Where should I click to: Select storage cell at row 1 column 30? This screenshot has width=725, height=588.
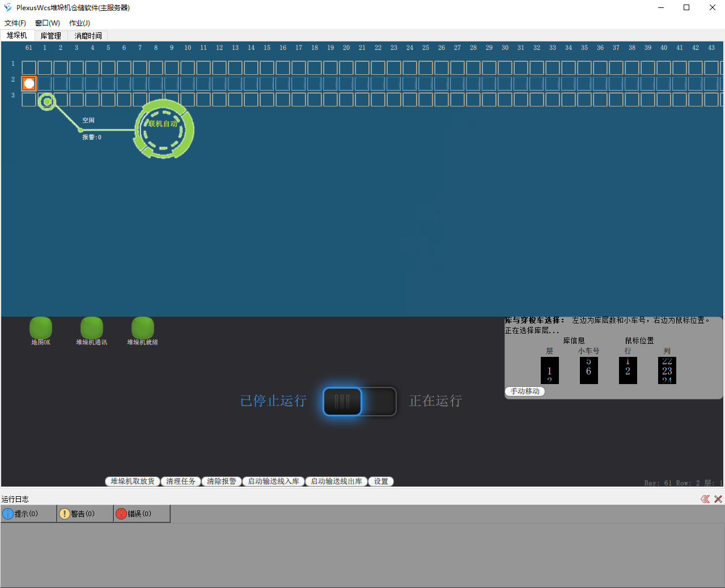[505, 68]
